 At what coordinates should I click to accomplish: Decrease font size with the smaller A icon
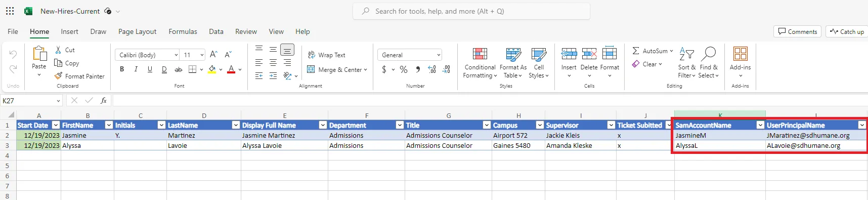[228, 55]
